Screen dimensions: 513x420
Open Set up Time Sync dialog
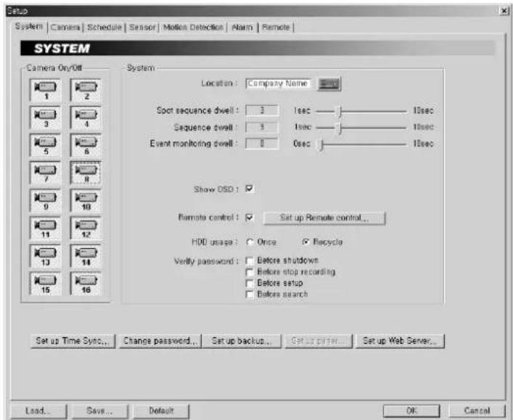tap(73, 341)
